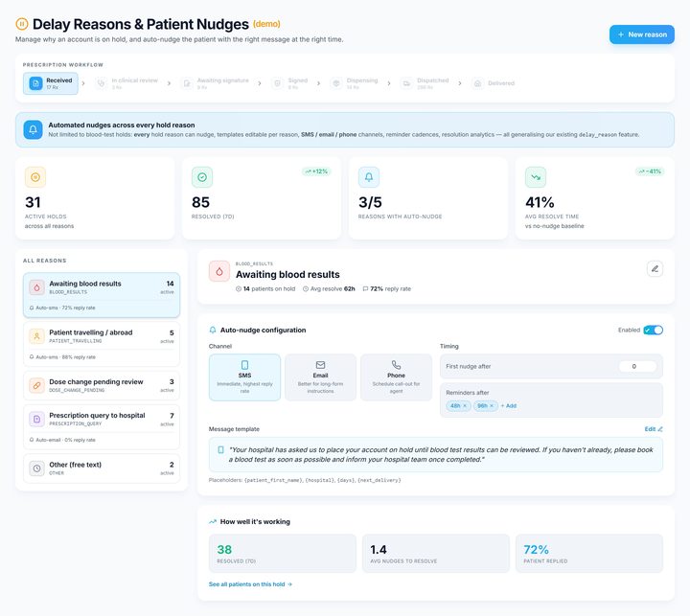Image resolution: width=690 pixels, height=616 pixels.
Task: Select the In clinical review step
Action: (x=127, y=83)
